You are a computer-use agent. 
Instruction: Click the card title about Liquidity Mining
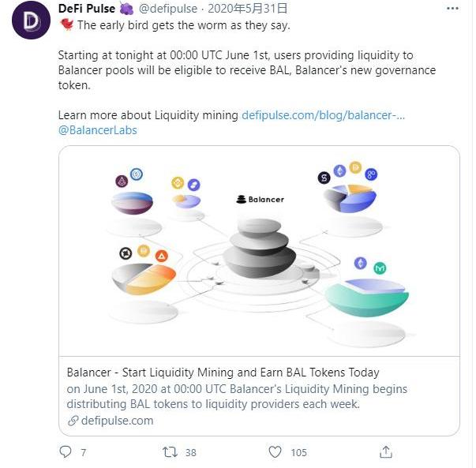223,373
